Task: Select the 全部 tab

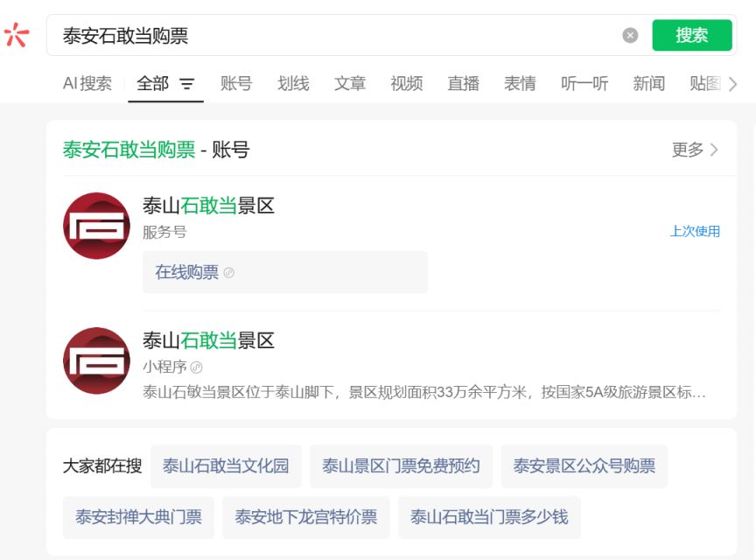Action: [152, 83]
